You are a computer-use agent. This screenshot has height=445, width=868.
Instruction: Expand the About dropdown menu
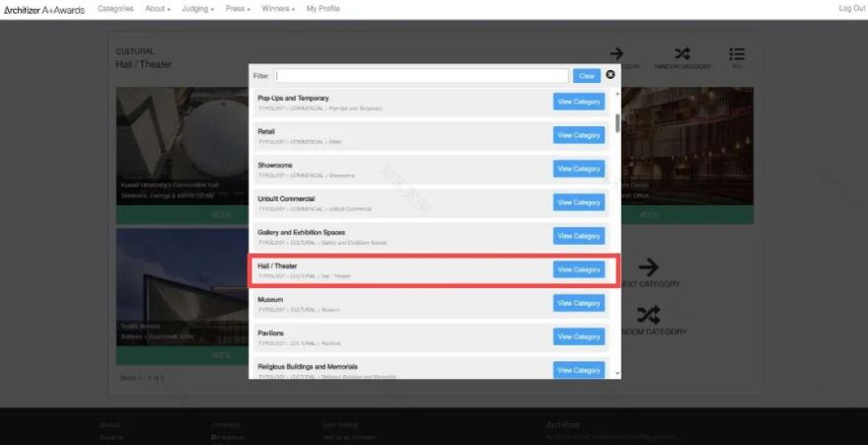pyautogui.click(x=158, y=9)
